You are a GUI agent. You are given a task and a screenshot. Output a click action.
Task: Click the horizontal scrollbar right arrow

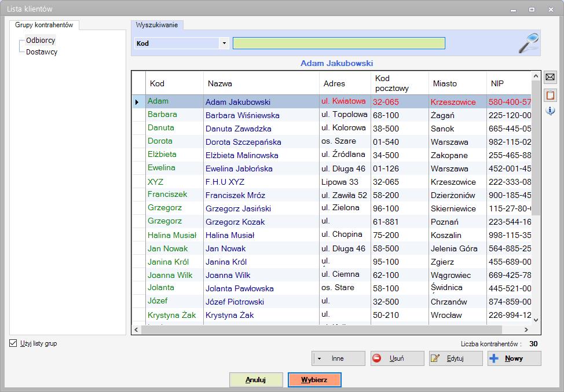click(526, 329)
